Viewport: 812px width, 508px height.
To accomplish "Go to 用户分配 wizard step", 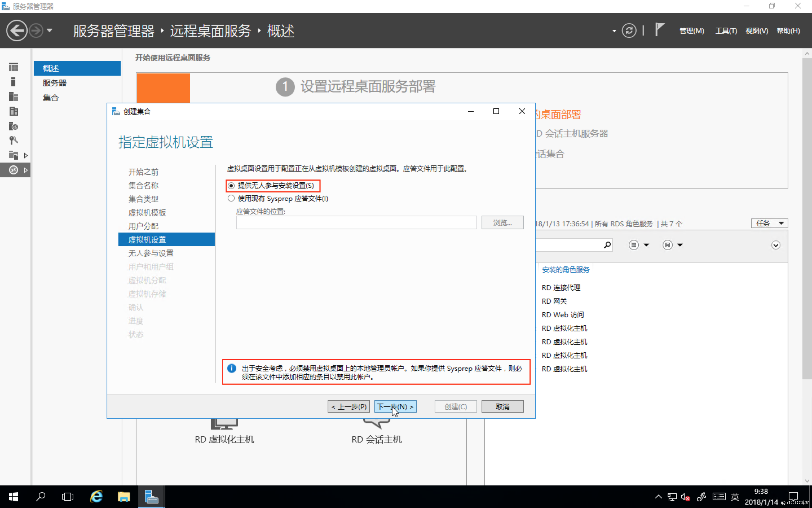I will [x=143, y=226].
